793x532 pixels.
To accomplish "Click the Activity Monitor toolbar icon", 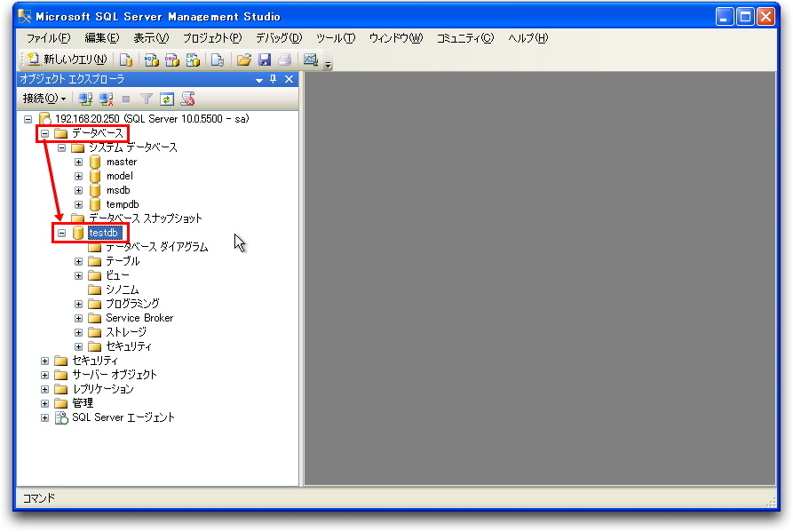I will pos(311,60).
